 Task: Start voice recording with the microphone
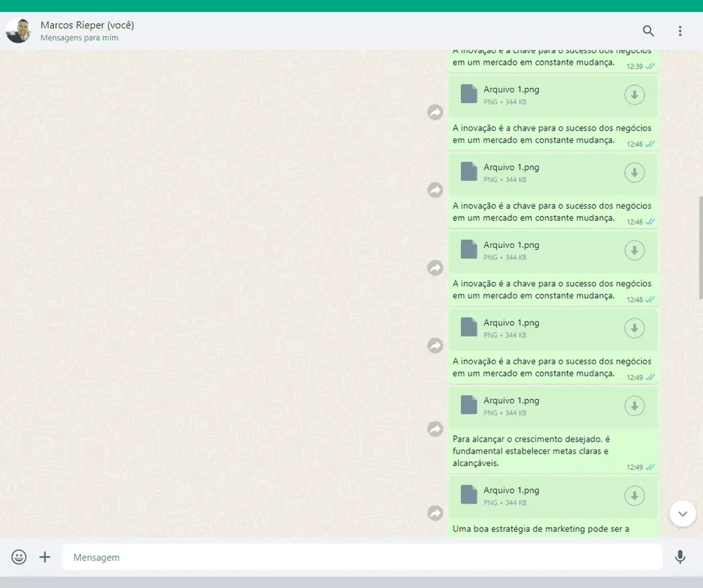(680, 557)
